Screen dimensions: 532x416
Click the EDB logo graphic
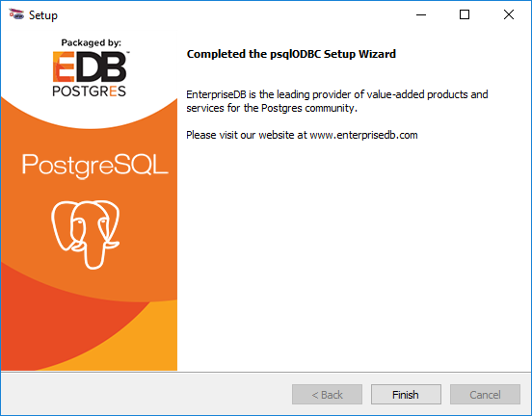[91, 66]
